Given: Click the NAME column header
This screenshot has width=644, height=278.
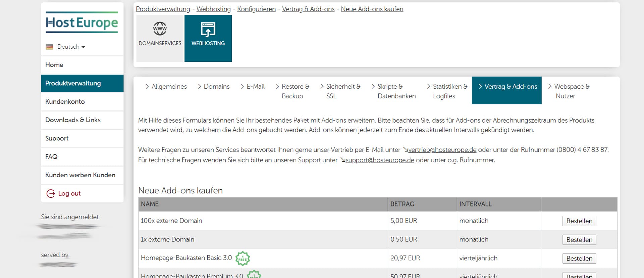Looking at the screenshot, I should point(263,204).
